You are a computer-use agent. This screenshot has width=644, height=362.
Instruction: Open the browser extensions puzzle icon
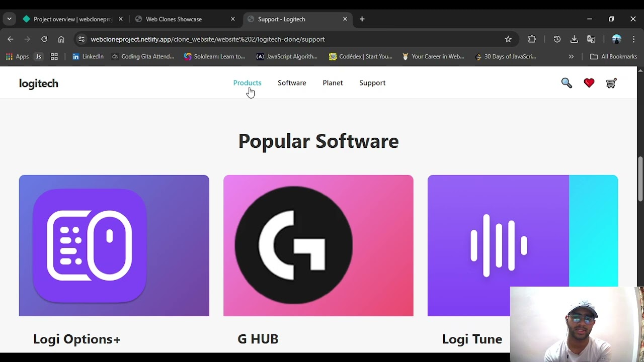(x=532, y=39)
